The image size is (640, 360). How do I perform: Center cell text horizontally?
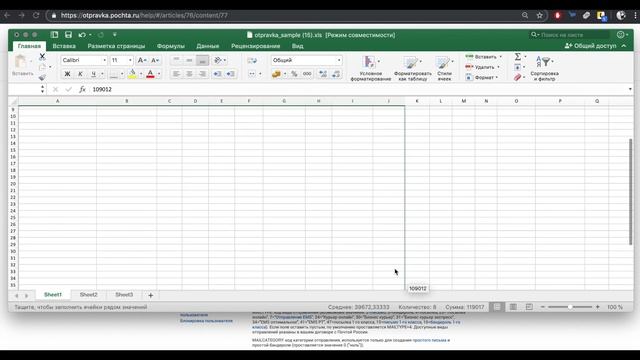point(189,74)
